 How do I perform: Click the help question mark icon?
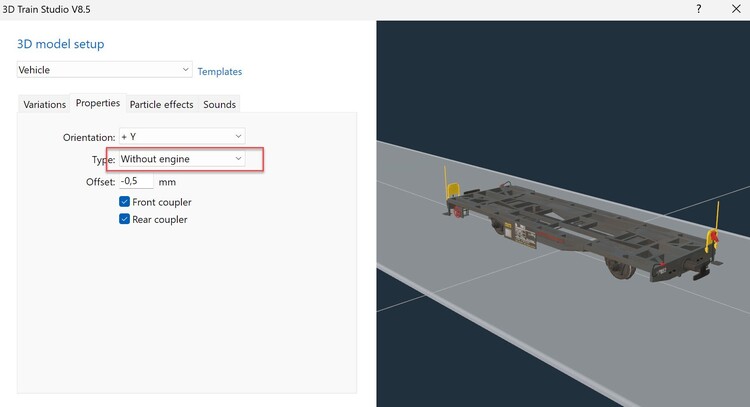[699, 9]
